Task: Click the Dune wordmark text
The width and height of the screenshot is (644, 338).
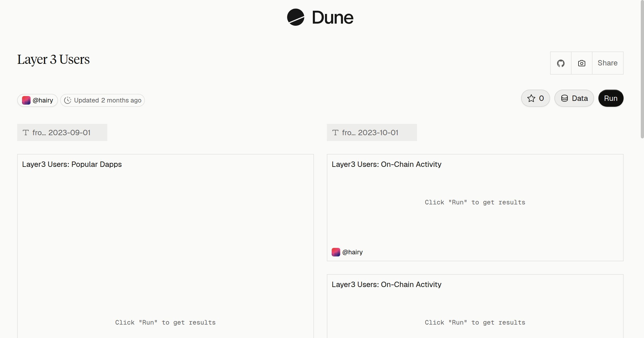Action: click(x=332, y=18)
